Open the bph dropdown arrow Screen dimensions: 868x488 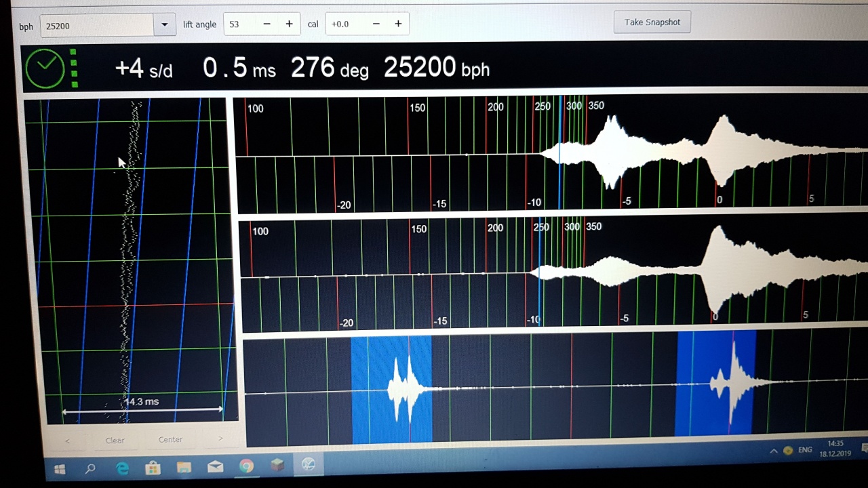164,26
